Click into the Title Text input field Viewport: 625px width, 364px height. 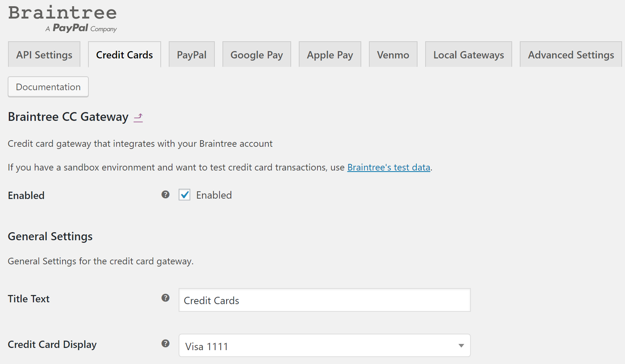324,300
